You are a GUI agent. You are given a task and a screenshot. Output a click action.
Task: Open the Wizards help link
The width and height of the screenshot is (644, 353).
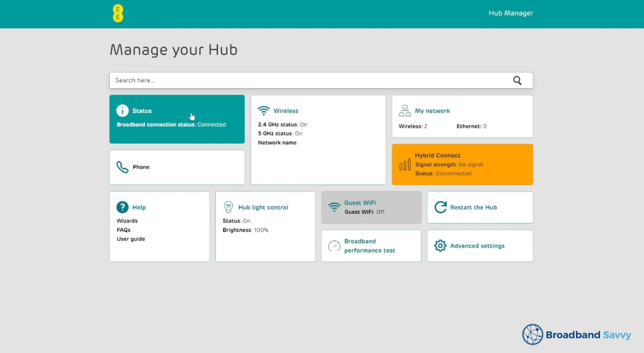click(x=127, y=221)
